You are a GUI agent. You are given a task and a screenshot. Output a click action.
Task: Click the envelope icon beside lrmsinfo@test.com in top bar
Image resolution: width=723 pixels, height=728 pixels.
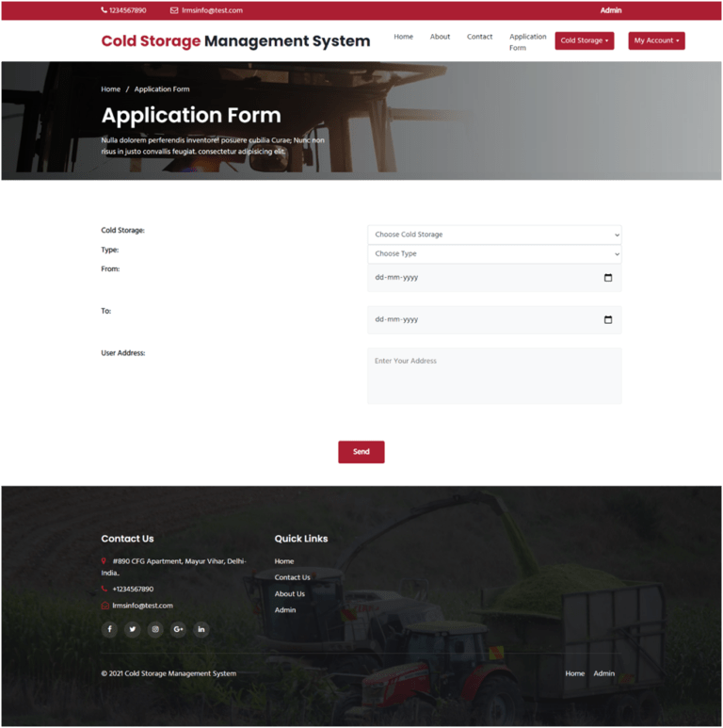point(174,10)
